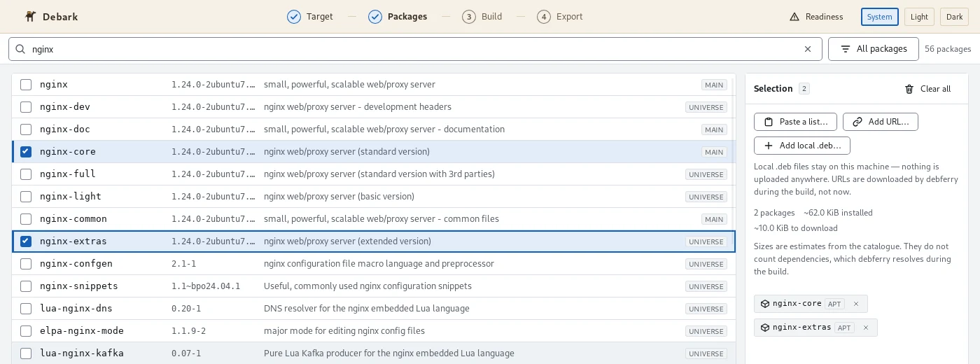Click the nginx-confgen version 2.1-1
Viewport: 980px width, 364px height.
[184, 264]
